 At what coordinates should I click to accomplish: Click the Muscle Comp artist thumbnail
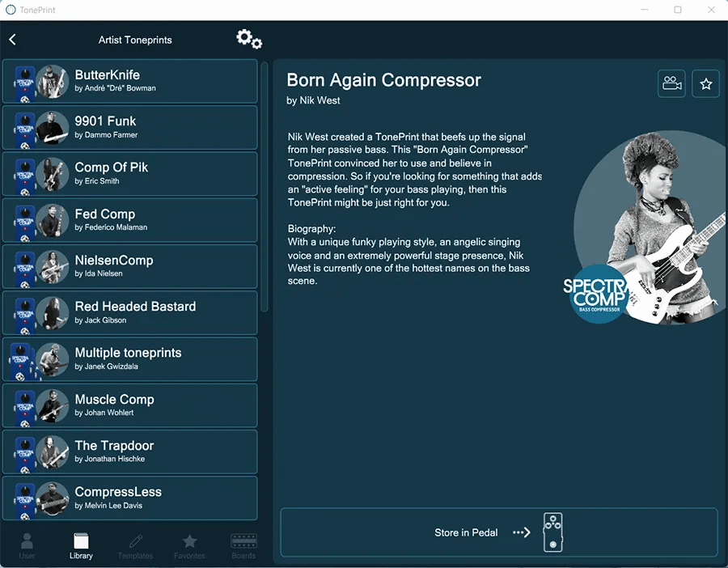pos(52,405)
